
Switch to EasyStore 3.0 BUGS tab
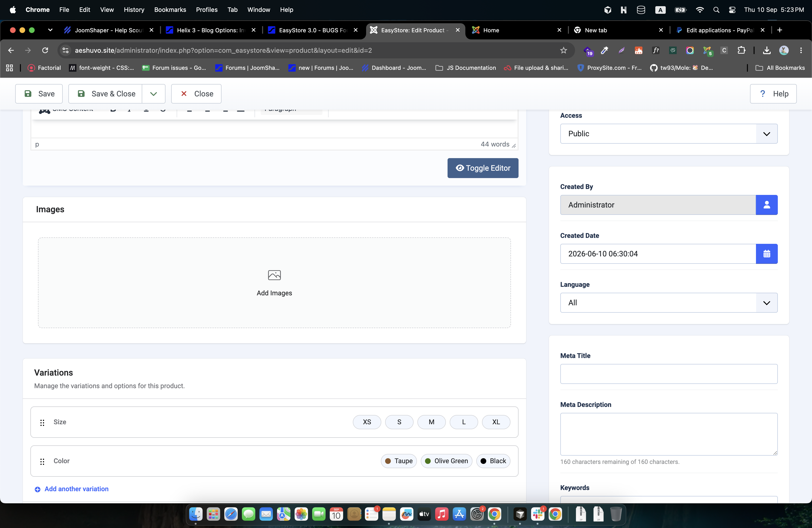pyautogui.click(x=313, y=30)
